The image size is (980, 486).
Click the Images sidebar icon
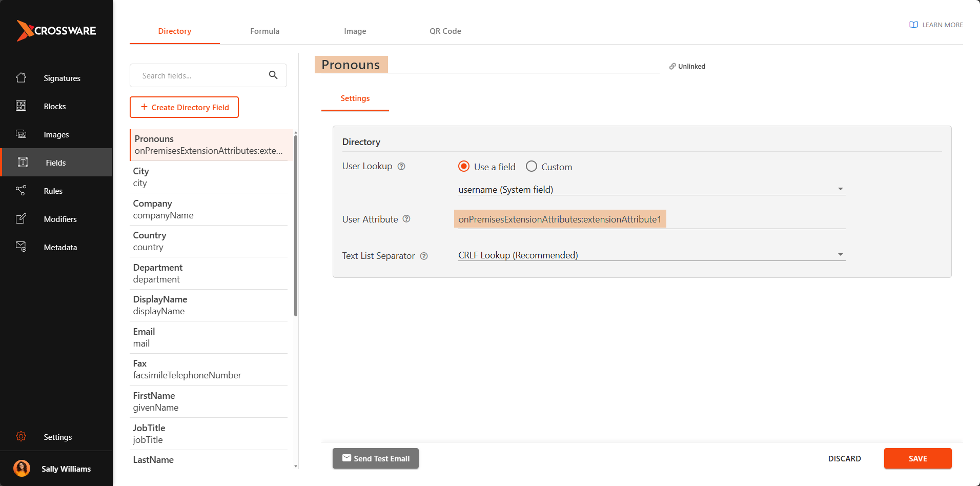coord(21,134)
